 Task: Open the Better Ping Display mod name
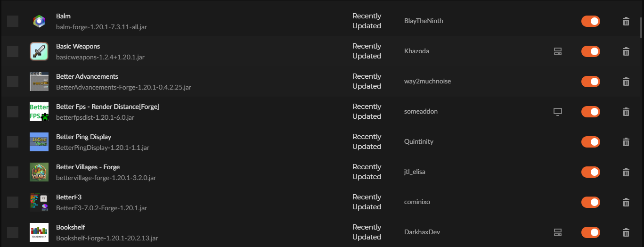click(x=83, y=137)
